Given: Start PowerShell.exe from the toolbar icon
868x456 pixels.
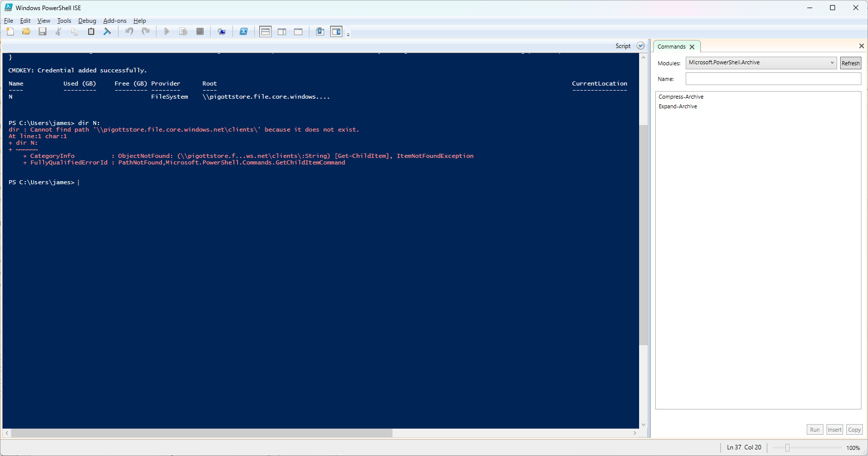Looking at the screenshot, I should [x=244, y=31].
